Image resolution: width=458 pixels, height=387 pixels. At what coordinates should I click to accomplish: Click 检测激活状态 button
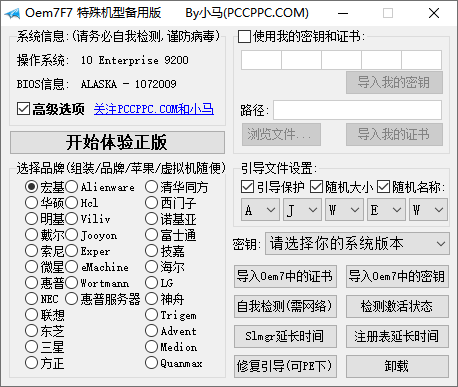(x=397, y=306)
